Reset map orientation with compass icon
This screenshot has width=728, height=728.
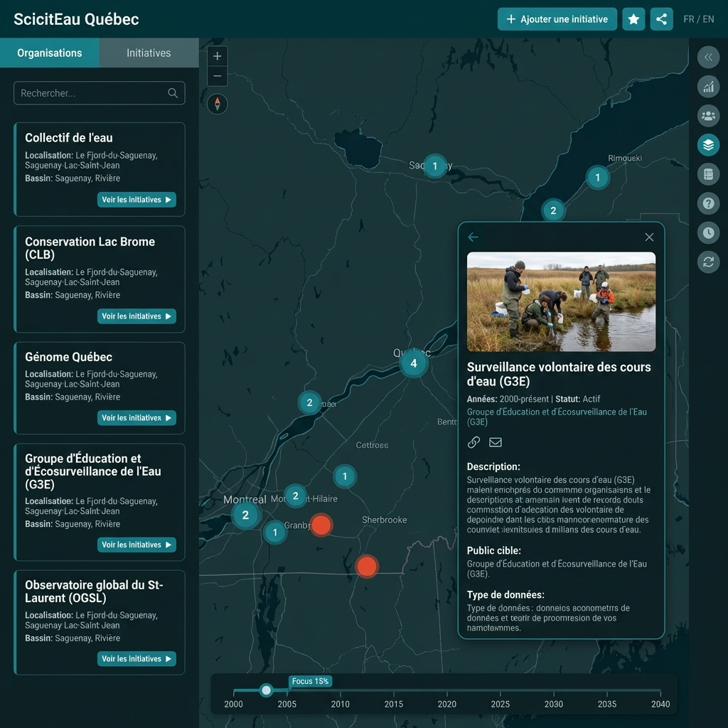[x=218, y=105]
